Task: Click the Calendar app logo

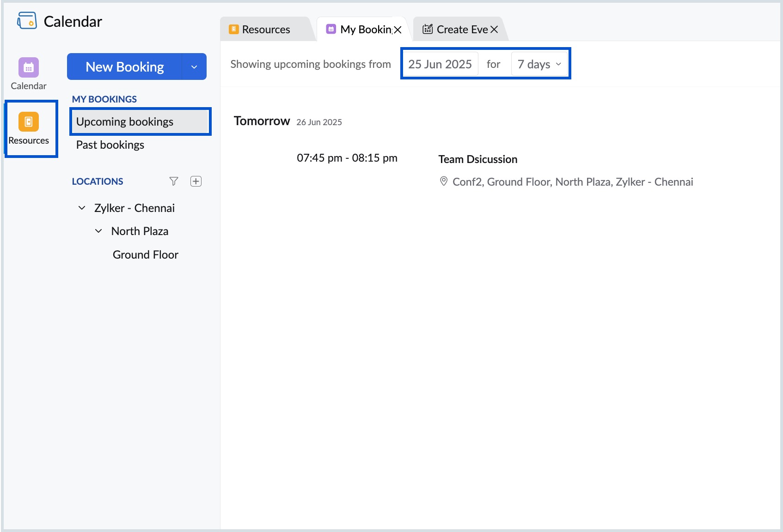Action: click(x=27, y=21)
